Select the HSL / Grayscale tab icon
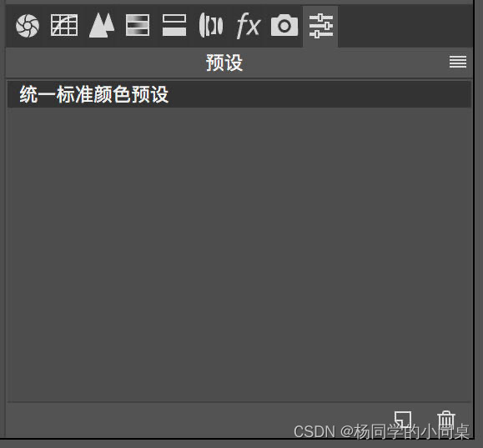483x448 pixels. [x=138, y=25]
